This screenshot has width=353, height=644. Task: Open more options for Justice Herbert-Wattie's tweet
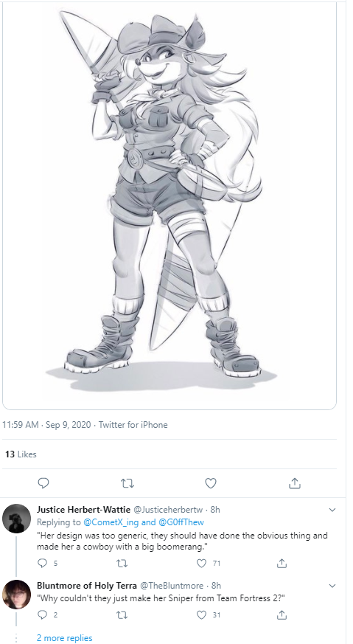pyautogui.click(x=332, y=510)
